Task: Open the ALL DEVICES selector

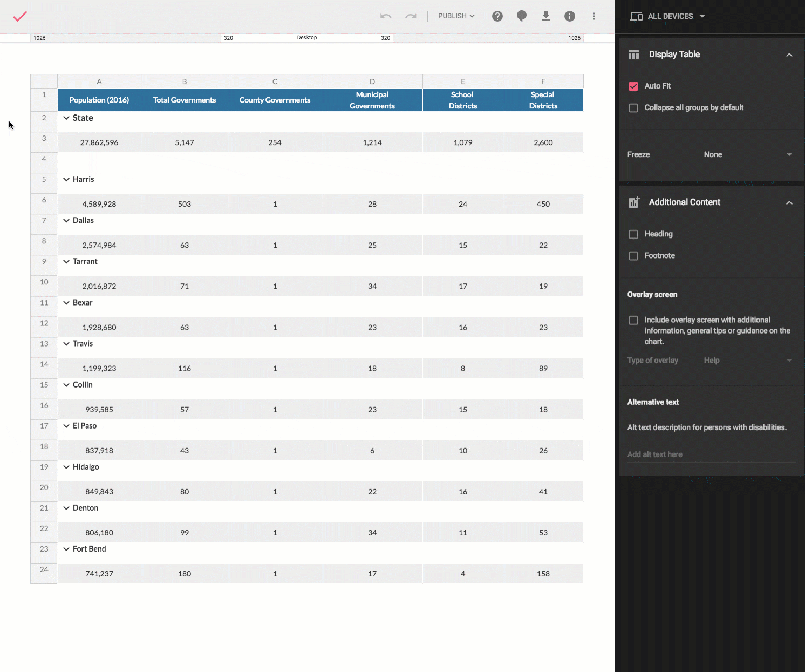Action: [667, 16]
